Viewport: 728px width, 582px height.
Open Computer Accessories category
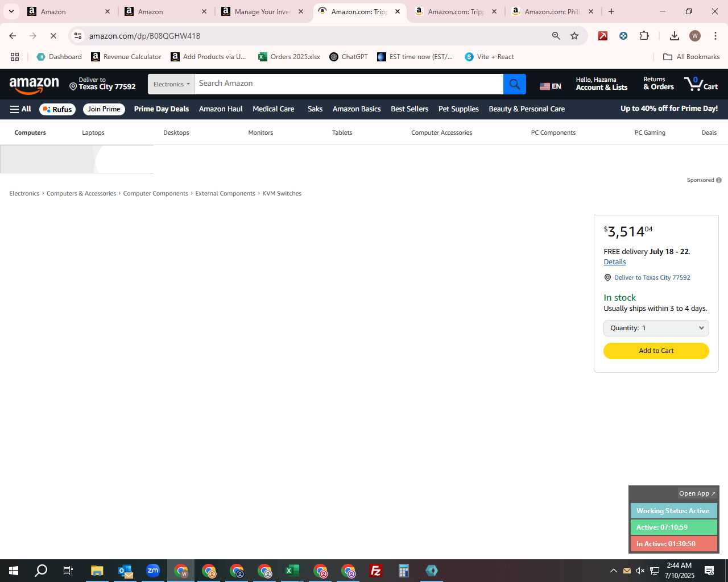coord(441,132)
